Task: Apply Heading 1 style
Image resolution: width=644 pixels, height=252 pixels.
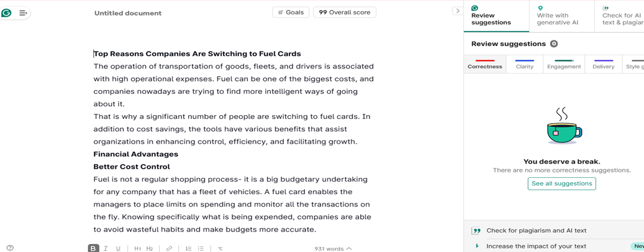Action: (x=138, y=248)
